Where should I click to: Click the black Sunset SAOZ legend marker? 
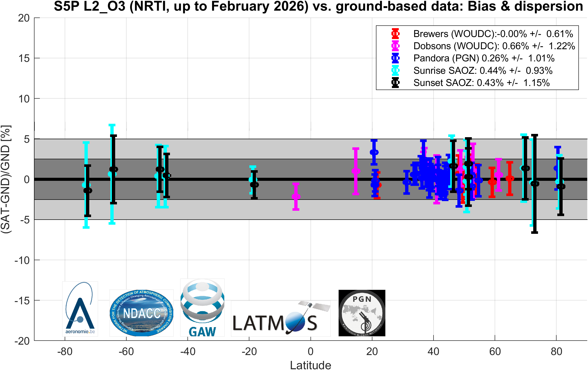[x=395, y=82]
